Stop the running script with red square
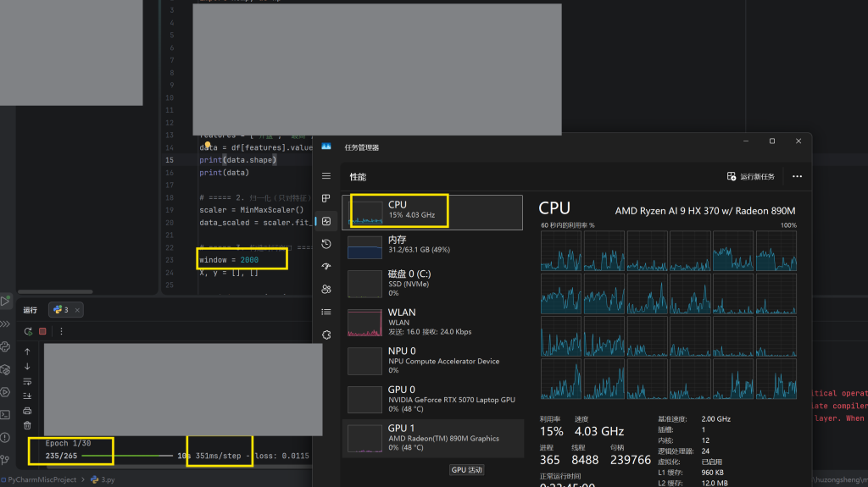This screenshot has width=868, height=487. click(42, 331)
